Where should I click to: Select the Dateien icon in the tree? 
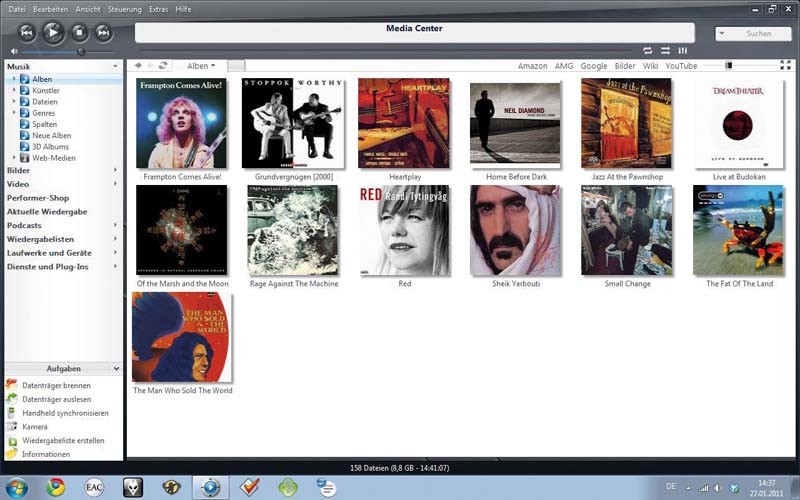point(24,102)
